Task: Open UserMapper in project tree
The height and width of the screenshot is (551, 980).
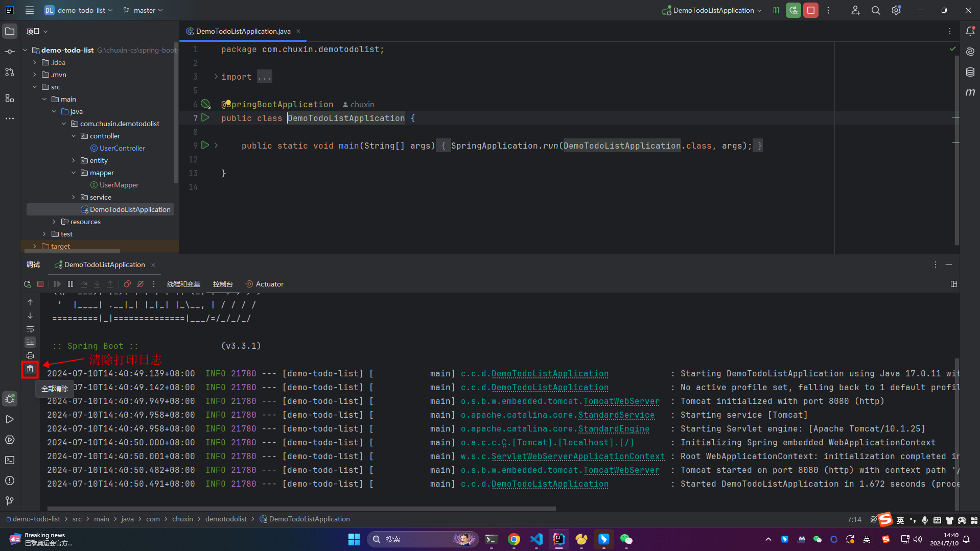Action: pyautogui.click(x=119, y=185)
